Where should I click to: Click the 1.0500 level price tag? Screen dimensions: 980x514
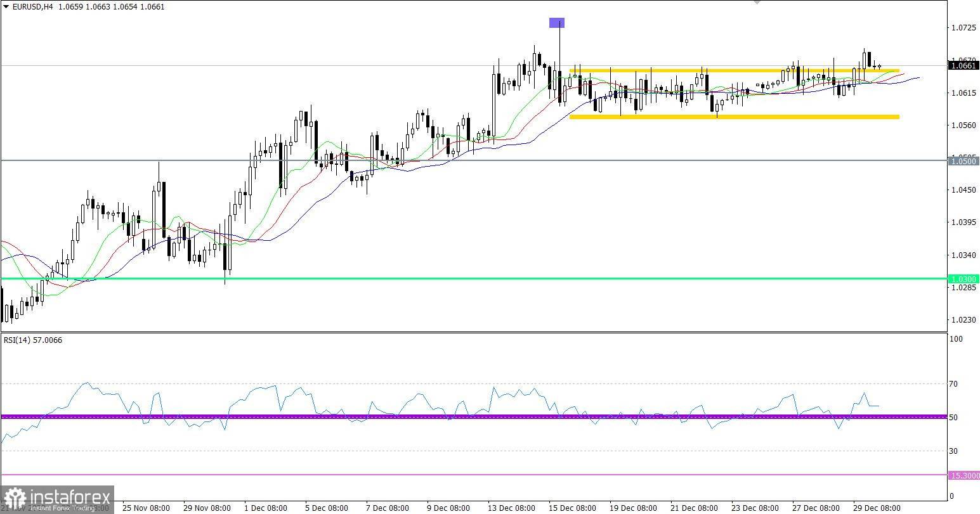964,161
